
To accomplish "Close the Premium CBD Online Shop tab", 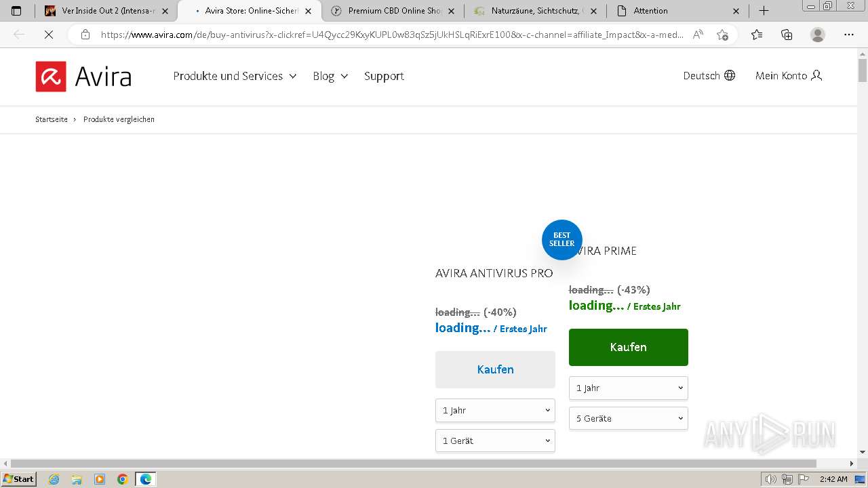I will (451, 11).
